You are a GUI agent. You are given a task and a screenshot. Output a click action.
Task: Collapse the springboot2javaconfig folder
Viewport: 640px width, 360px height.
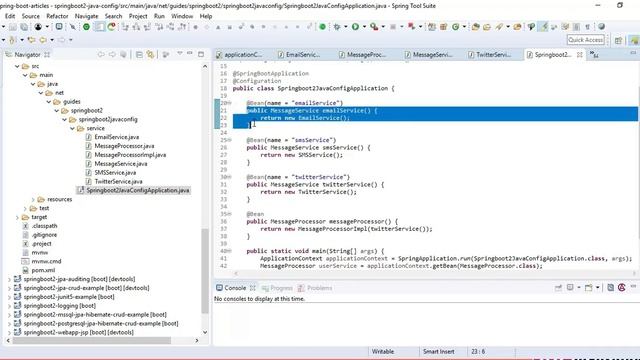[x=64, y=119]
